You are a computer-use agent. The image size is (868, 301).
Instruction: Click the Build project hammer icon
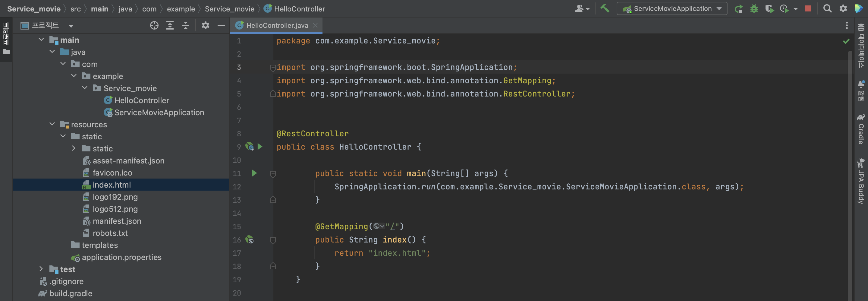605,8
